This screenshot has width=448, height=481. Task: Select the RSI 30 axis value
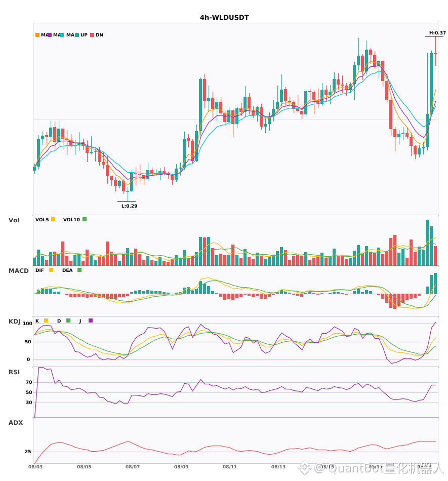pyautogui.click(x=29, y=403)
